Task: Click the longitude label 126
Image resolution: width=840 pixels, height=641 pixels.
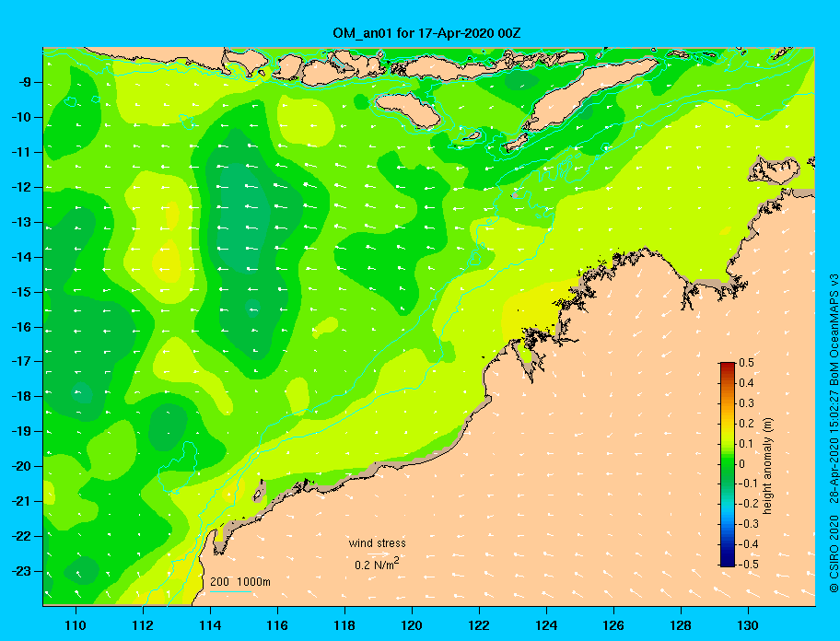Action: coord(613,625)
